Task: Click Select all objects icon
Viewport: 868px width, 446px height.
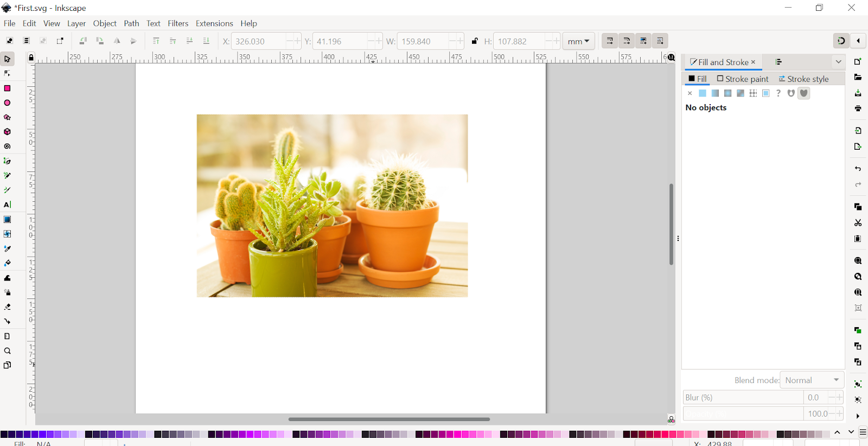Action: pyautogui.click(x=10, y=41)
